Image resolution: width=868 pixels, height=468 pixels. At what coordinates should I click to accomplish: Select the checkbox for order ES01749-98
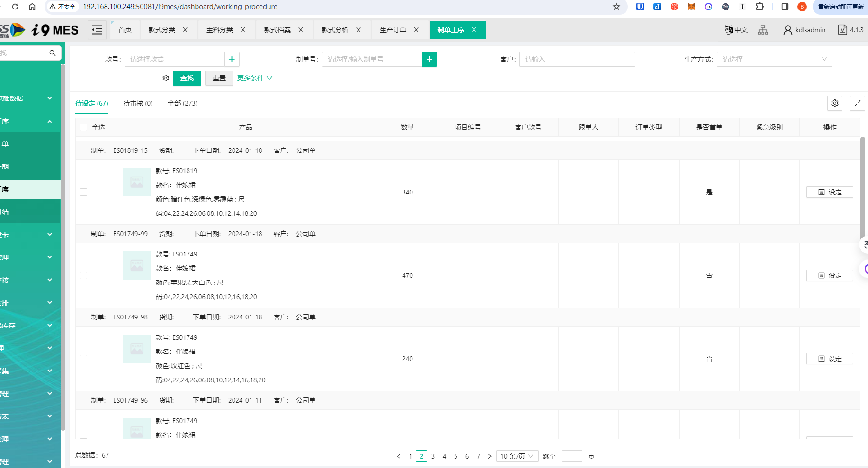[83, 359]
